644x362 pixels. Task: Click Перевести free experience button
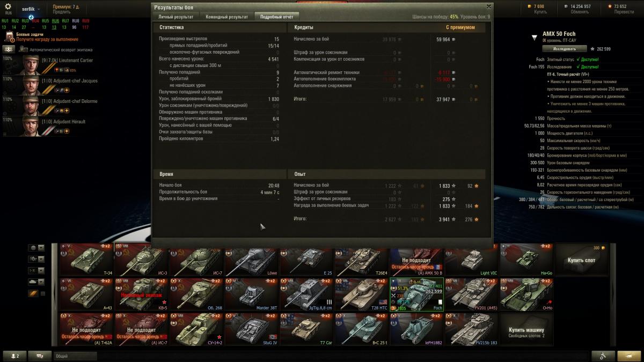624,11
